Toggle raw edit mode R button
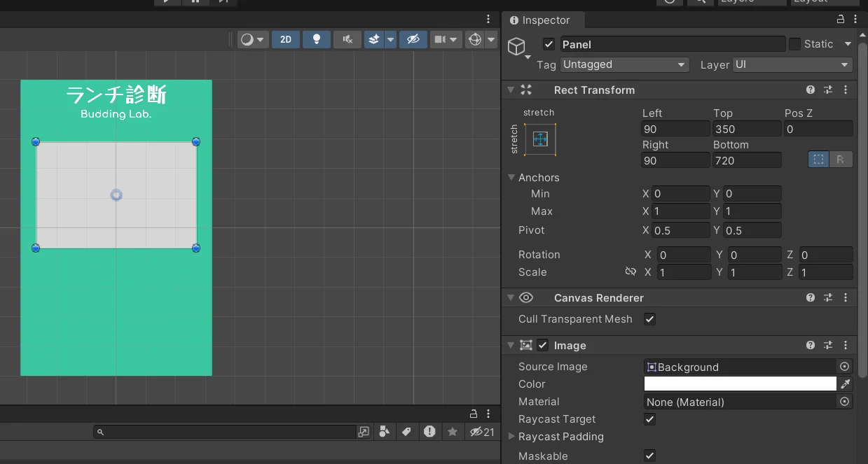This screenshot has width=868, height=464. click(841, 160)
